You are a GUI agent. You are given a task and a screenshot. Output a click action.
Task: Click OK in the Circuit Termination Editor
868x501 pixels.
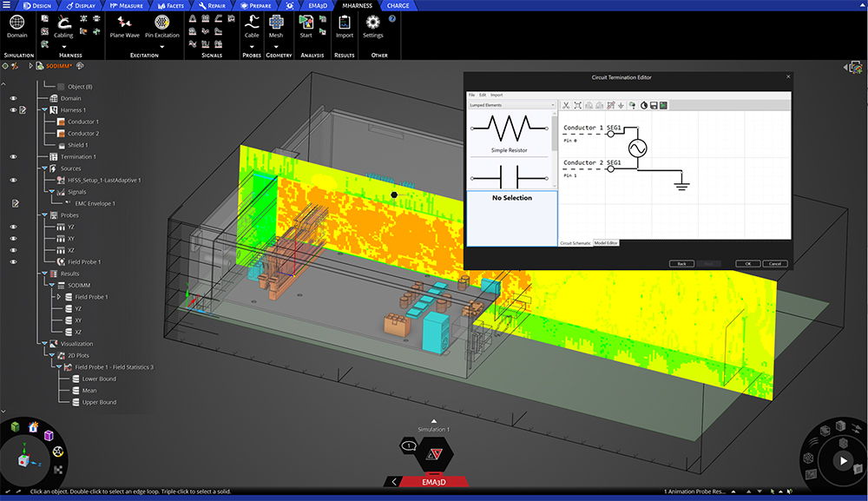[x=748, y=263]
